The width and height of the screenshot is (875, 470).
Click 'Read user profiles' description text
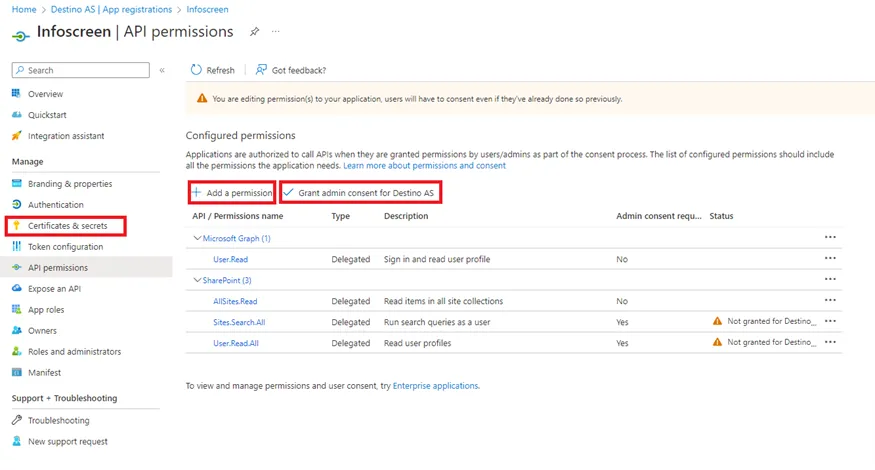coord(417,343)
